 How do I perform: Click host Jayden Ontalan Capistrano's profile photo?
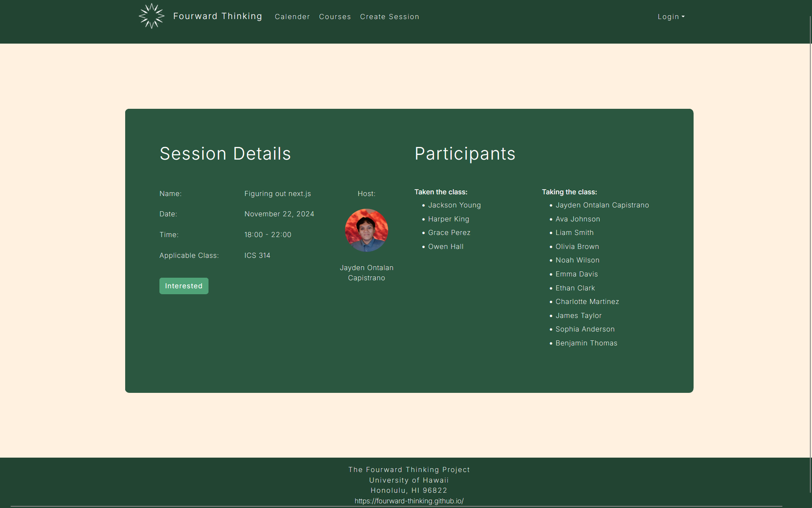click(x=366, y=230)
